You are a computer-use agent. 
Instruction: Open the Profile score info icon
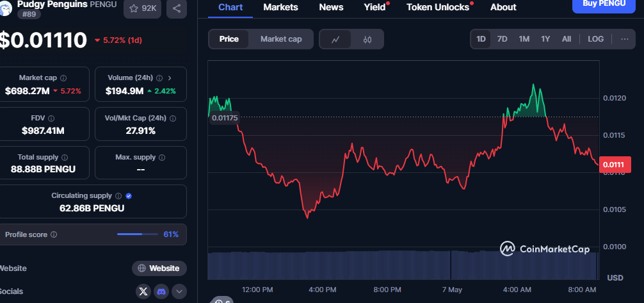tap(53, 234)
